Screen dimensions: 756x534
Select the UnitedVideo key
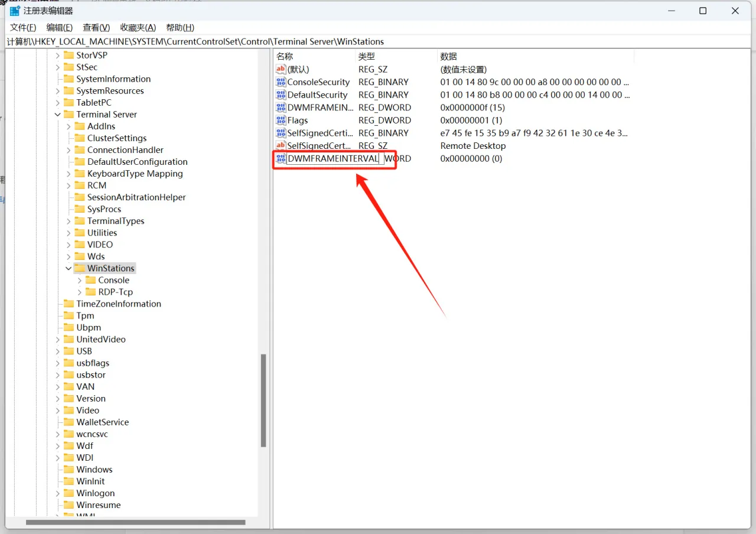tap(101, 339)
